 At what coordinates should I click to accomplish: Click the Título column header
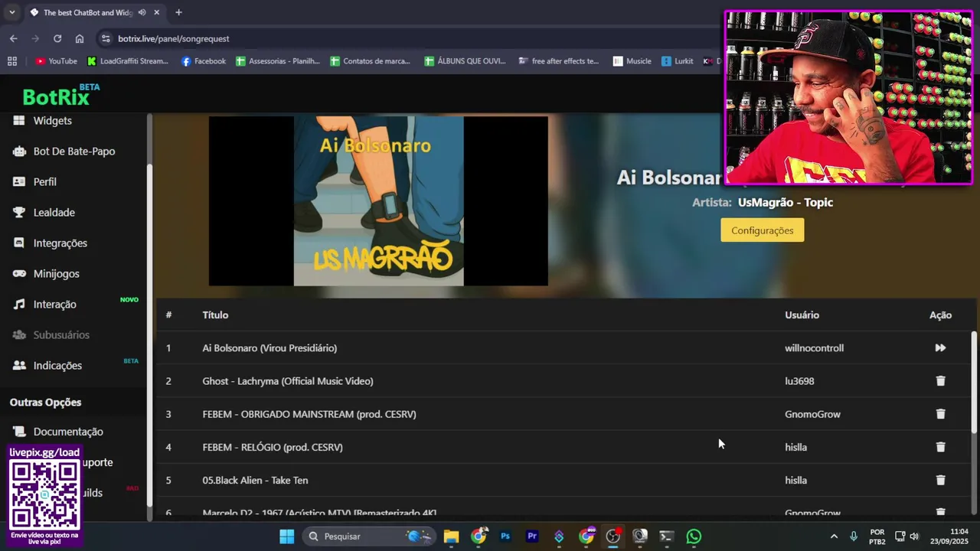pos(215,315)
